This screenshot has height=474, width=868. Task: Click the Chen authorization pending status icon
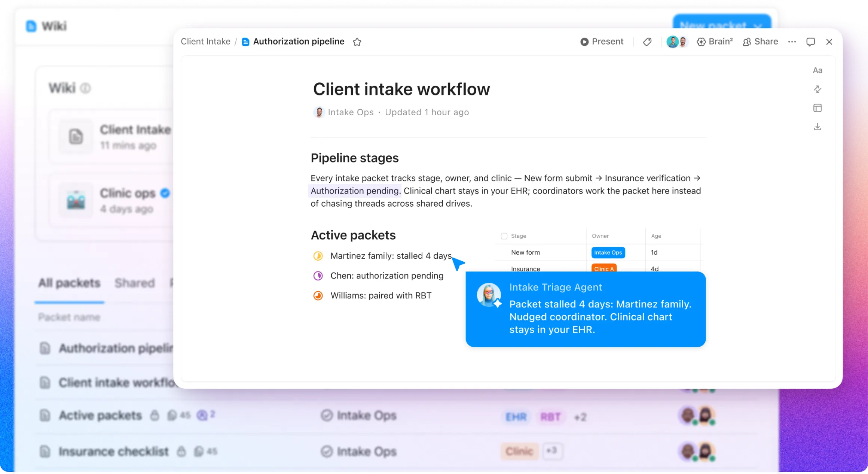point(318,276)
